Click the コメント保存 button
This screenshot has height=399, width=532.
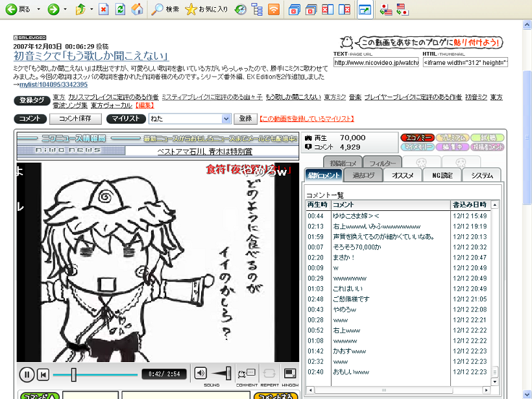[x=75, y=119]
